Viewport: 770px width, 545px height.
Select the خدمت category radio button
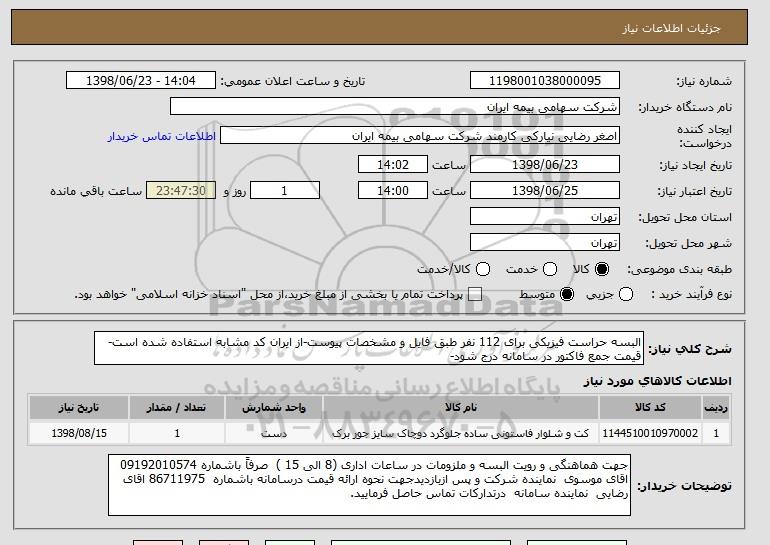[550, 269]
